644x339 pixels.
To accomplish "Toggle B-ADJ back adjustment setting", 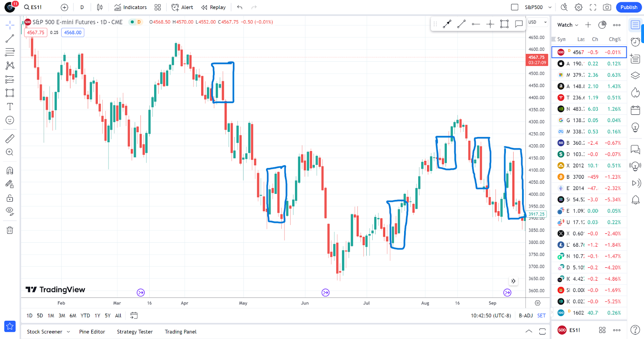I will click(x=526, y=316).
